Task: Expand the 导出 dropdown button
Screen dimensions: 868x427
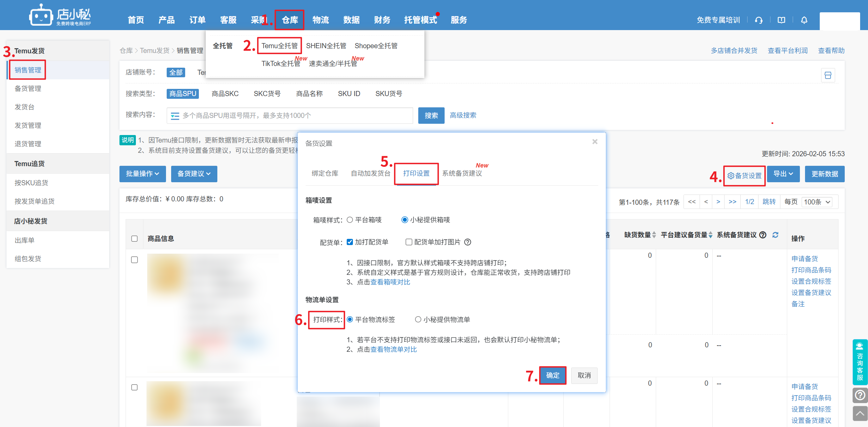Action: [x=783, y=174]
